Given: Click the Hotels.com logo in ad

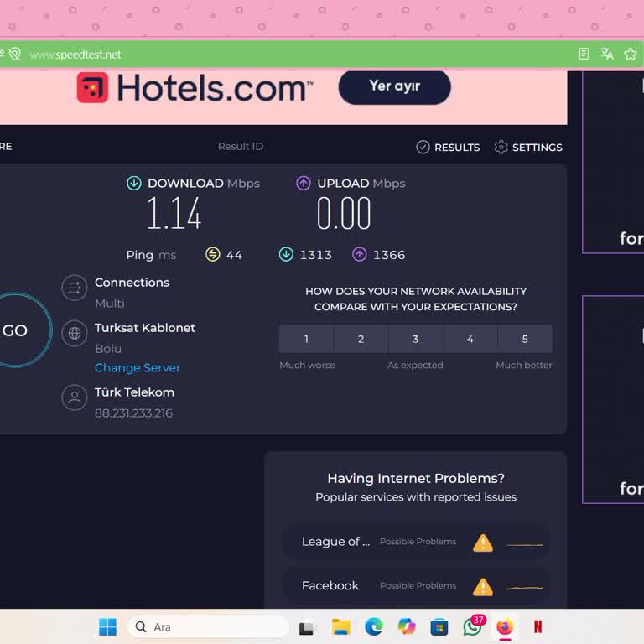Looking at the screenshot, I should [x=195, y=87].
